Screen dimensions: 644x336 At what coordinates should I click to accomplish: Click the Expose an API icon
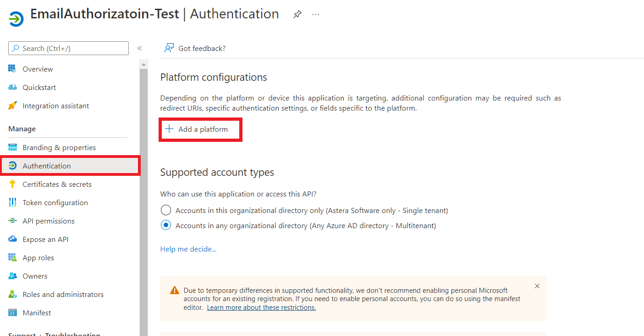click(13, 239)
